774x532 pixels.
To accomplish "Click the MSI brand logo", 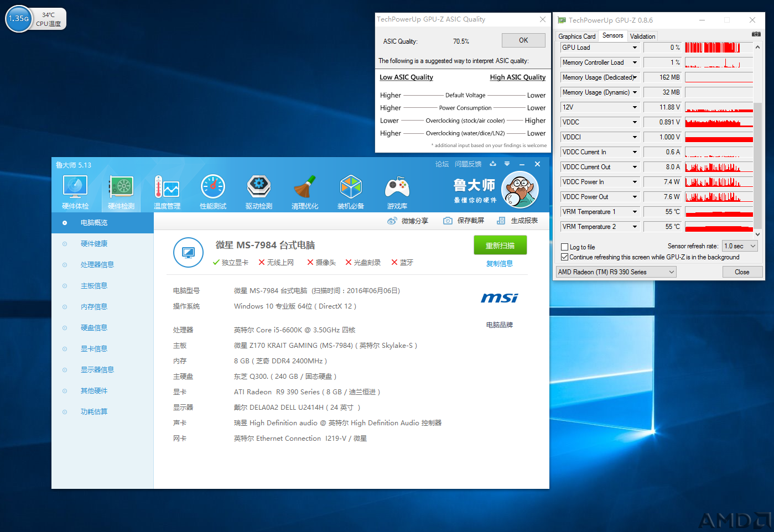I will click(500, 298).
